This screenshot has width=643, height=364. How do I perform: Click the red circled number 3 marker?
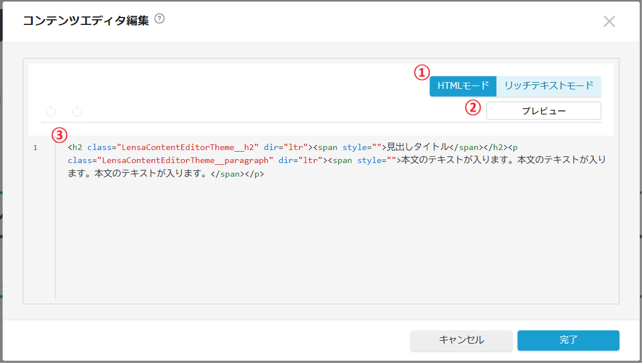pyautogui.click(x=59, y=135)
